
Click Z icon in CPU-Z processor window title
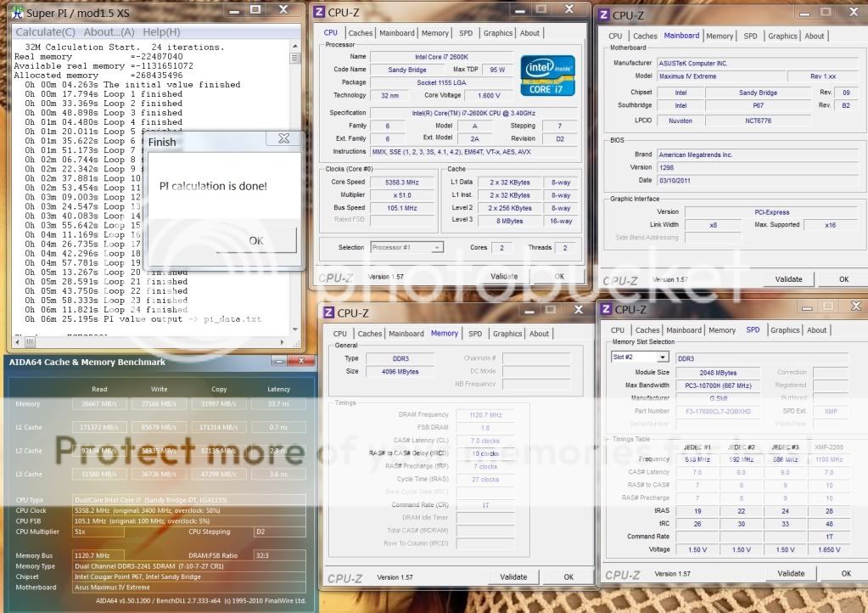pyautogui.click(x=319, y=11)
